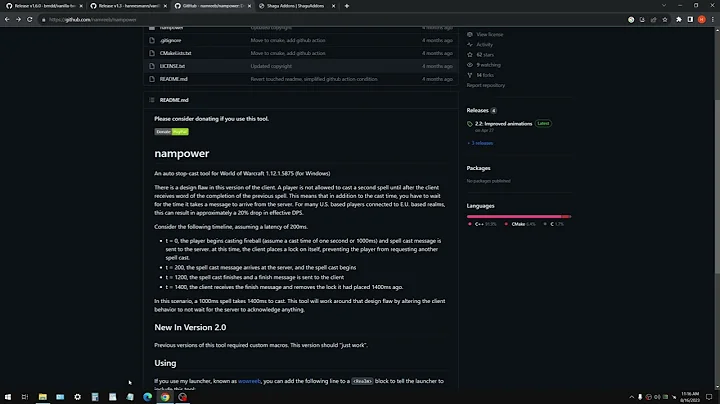
Task: Open a new browser tab with plus
Action: coord(347,6)
